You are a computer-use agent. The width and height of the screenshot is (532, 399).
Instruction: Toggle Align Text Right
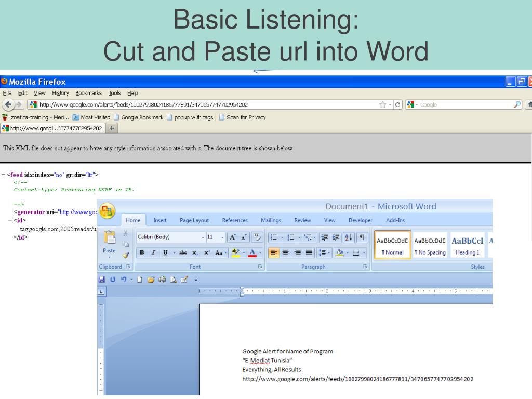click(x=298, y=253)
